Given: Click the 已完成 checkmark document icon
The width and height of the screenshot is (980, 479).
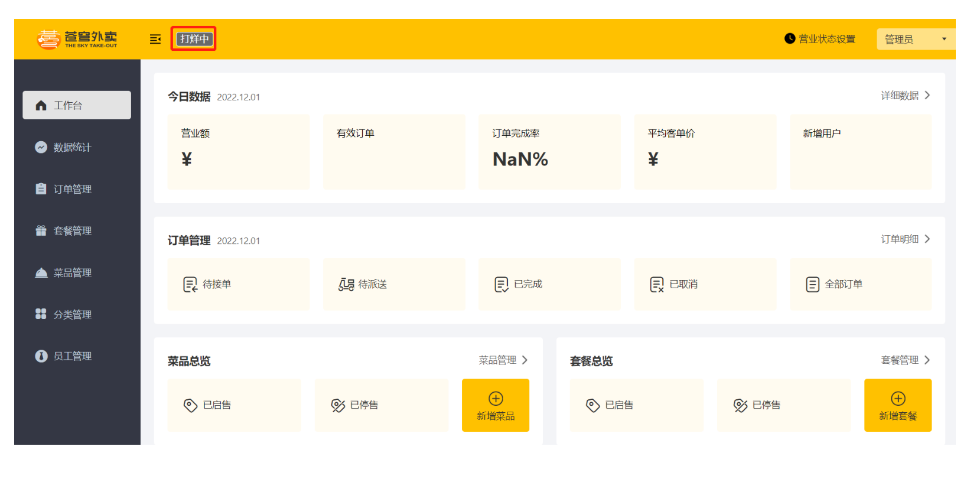Looking at the screenshot, I should click(x=501, y=285).
